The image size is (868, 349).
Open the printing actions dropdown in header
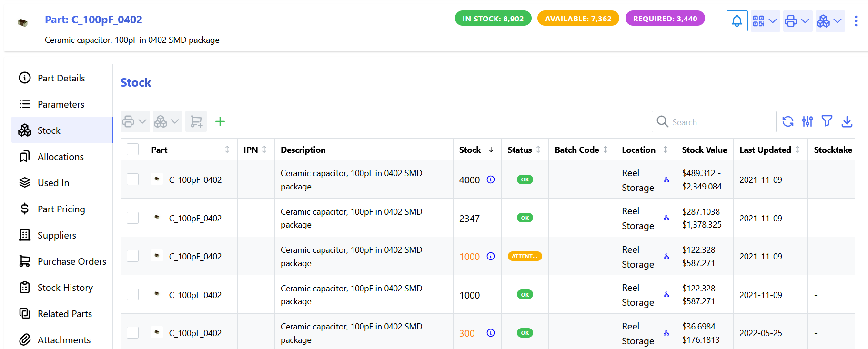pos(797,21)
